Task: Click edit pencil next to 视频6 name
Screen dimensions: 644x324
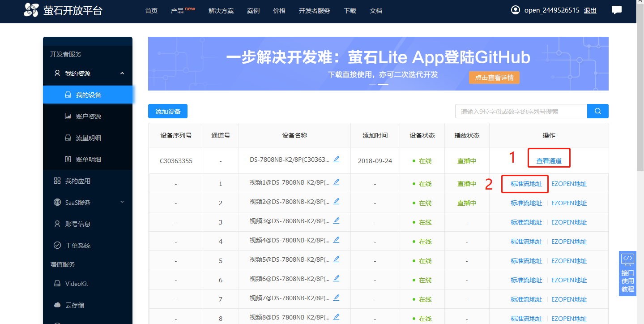Action: click(x=336, y=278)
